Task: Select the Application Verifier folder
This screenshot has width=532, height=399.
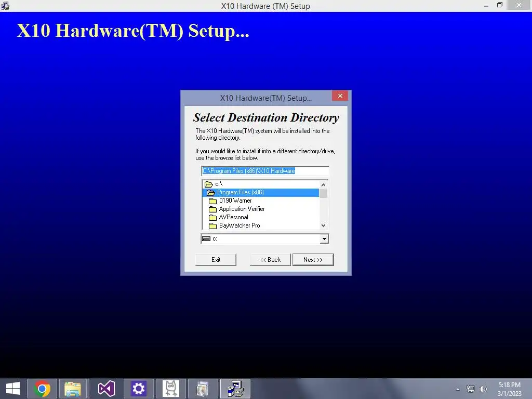Action: tap(260, 209)
